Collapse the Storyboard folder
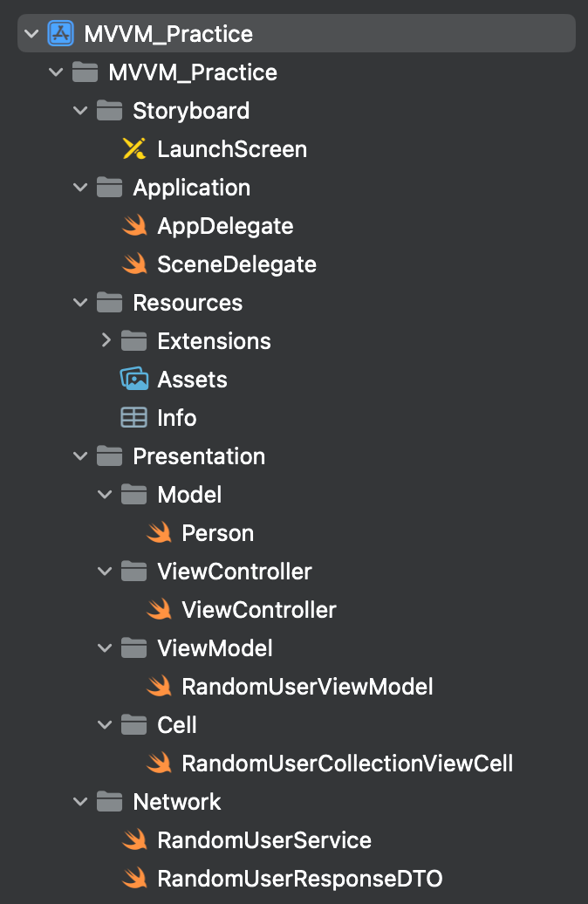The width and height of the screenshot is (588, 904). pos(81,110)
